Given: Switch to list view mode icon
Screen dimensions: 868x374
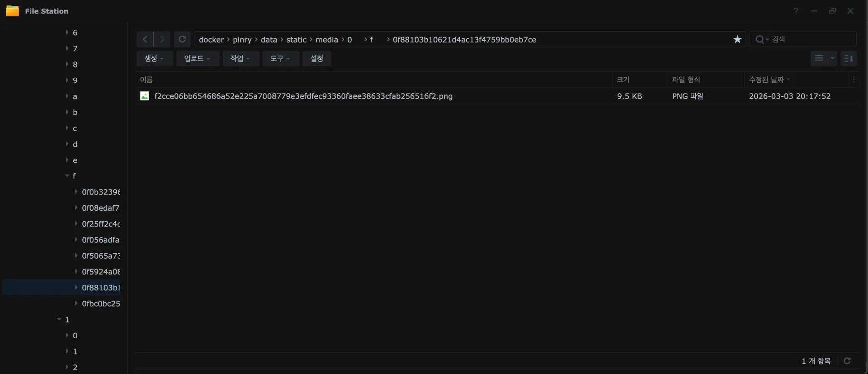Looking at the screenshot, I should pyautogui.click(x=819, y=58).
